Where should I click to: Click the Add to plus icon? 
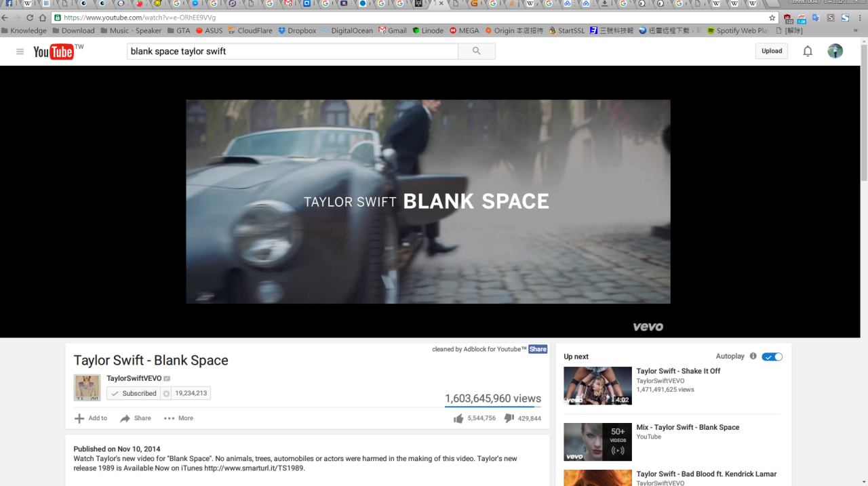pyautogui.click(x=79, y=418)
